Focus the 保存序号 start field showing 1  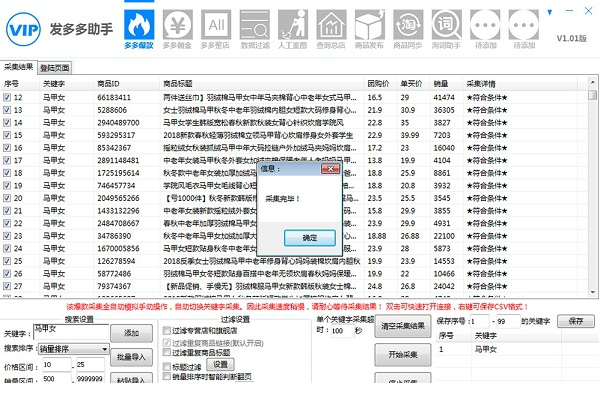point(479,321)
